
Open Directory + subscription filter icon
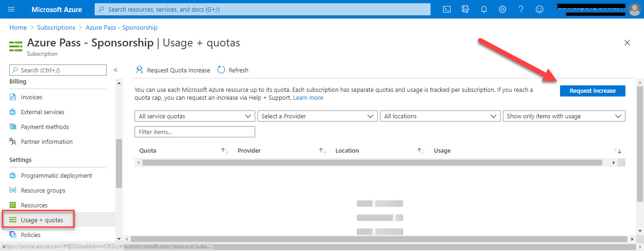point(465,9)
